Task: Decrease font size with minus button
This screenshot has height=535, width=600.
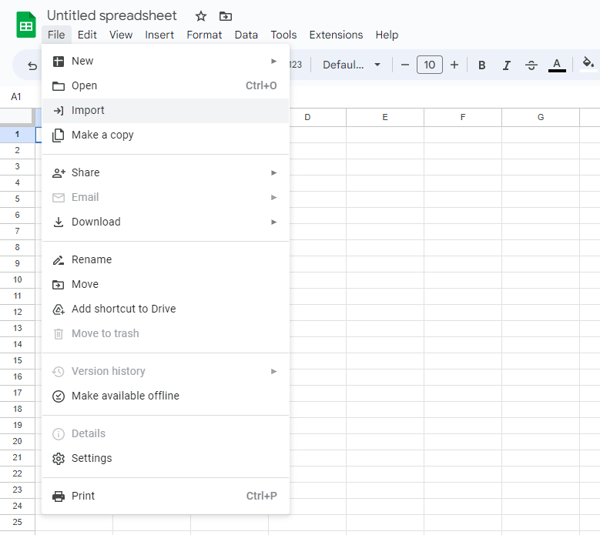Action: 405,65
